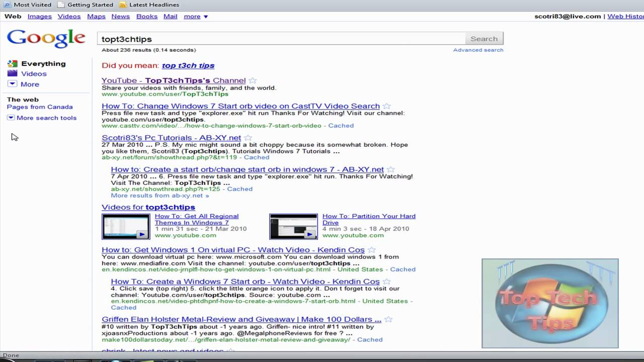Click the Everything text filter
644x362 pixels.
coord(43,64)
